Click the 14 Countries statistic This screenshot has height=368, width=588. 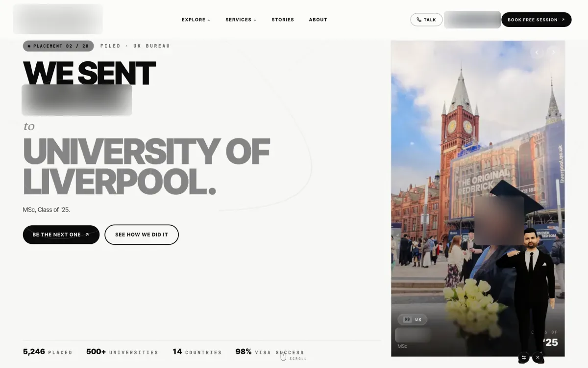coord(197,352)
